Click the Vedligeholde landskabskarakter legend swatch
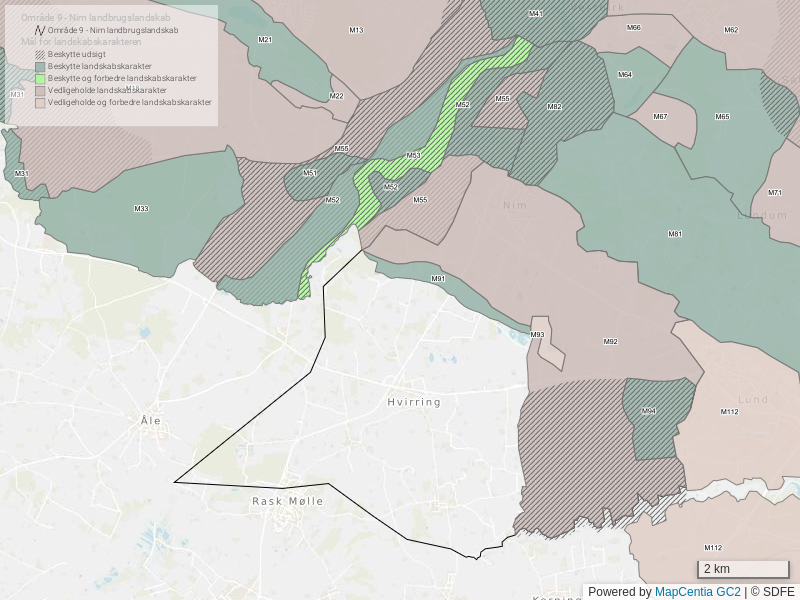800x600 pixels. 40,90
